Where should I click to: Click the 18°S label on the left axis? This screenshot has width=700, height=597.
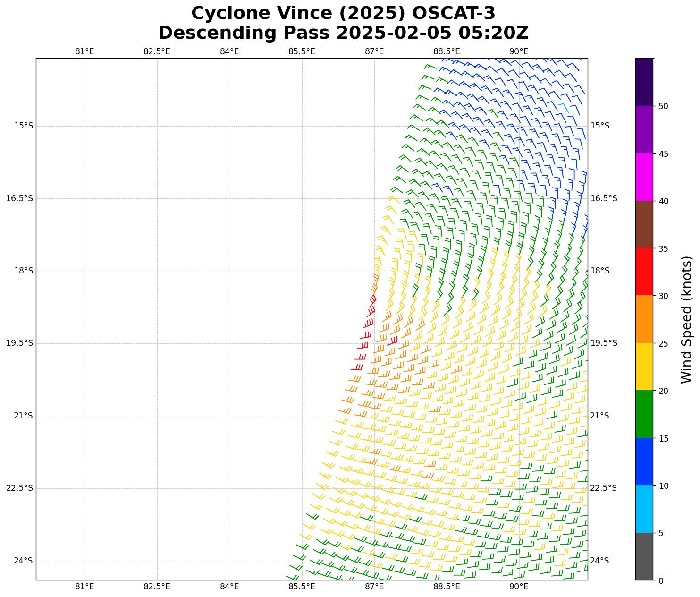pos(23,271)
